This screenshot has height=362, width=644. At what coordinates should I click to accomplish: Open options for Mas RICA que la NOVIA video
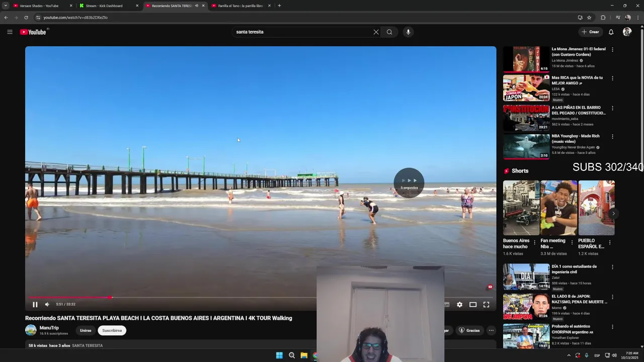point(612,78)
